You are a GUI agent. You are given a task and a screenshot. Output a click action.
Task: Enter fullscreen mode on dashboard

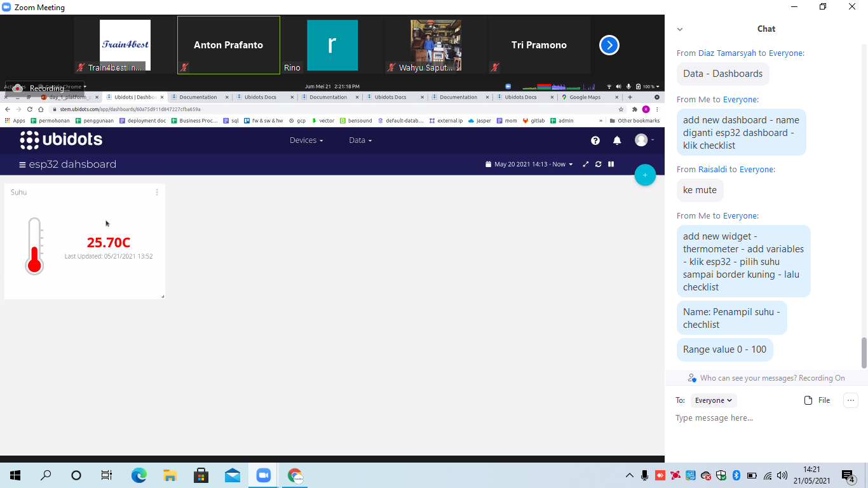(x=586, y=165)
